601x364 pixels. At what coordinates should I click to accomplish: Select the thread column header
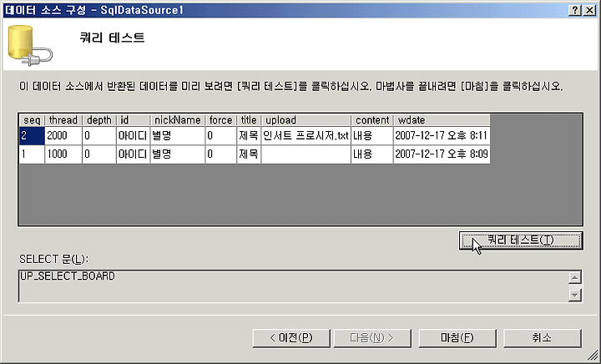pyautogui.click(x=63, y=120)
